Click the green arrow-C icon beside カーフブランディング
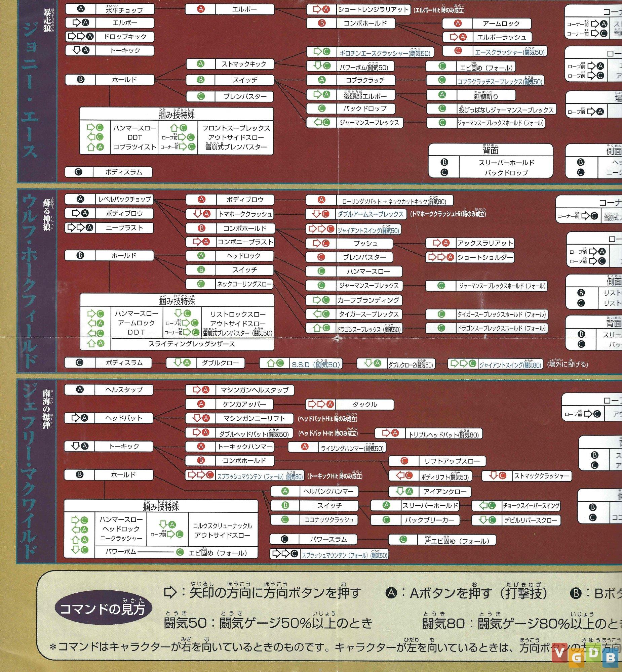Screen dimensions: 622x672 pos(321,300)
